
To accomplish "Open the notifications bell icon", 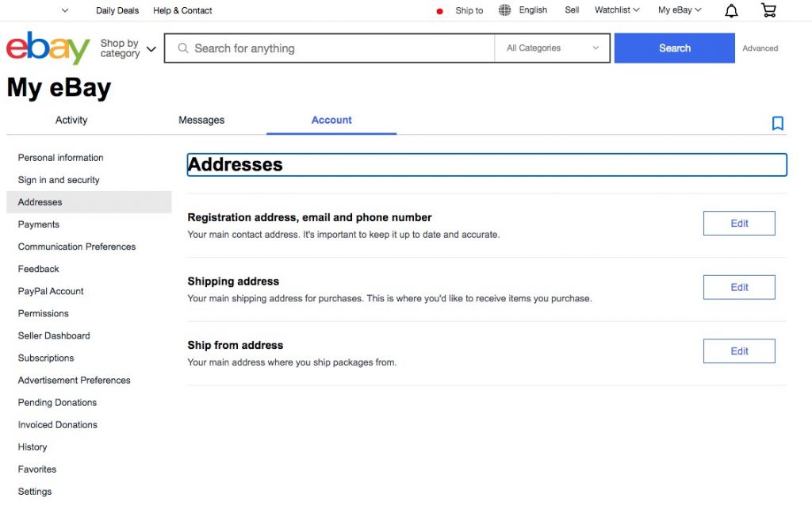I will click(x=731, y=10).
